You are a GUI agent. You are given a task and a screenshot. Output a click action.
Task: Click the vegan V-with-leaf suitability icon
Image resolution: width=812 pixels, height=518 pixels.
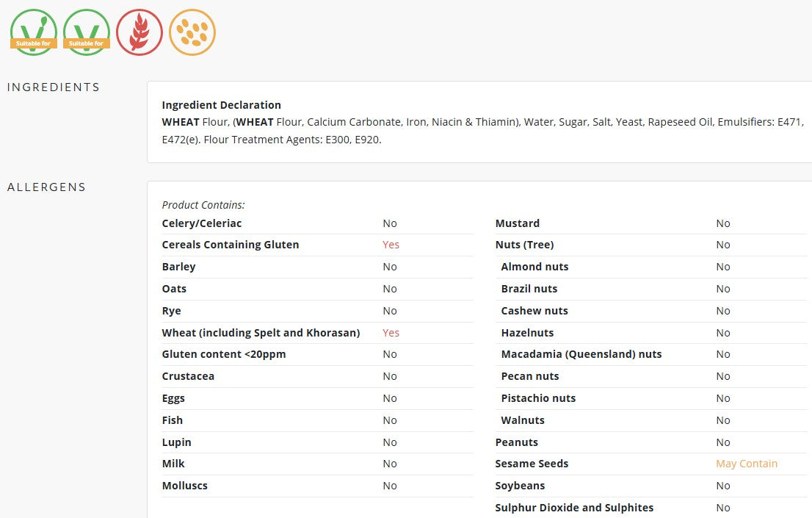point(34,32)
